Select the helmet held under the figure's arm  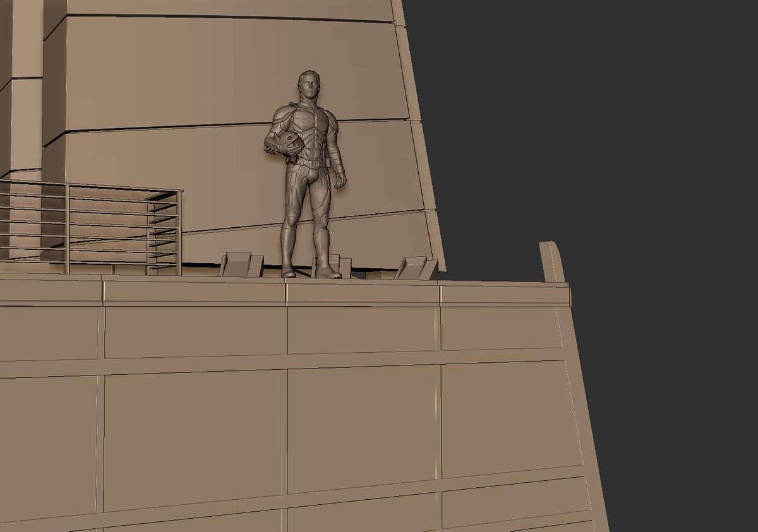coord(290,145)
